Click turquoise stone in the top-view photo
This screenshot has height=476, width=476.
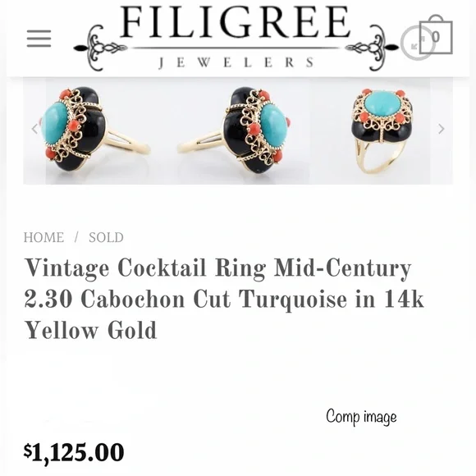[382, 103]
